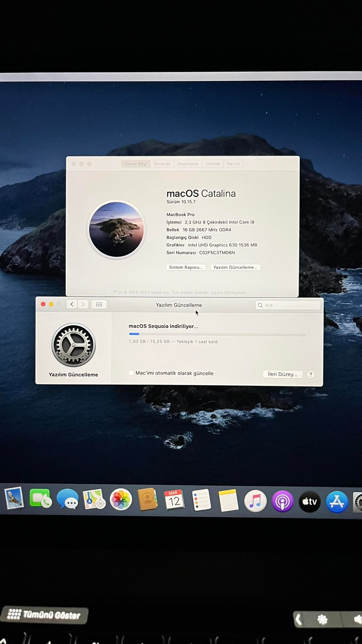362x644 pixels.
Task: Open the Mail app in Dock
Action: (x=14, y=499)
